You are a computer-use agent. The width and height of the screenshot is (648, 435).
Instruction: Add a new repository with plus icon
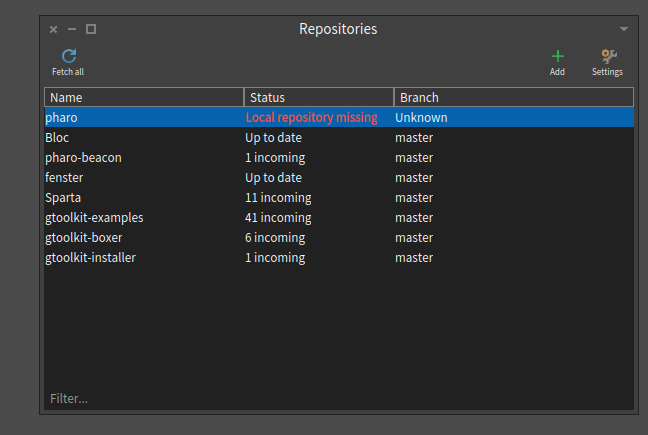click(557, 56)
